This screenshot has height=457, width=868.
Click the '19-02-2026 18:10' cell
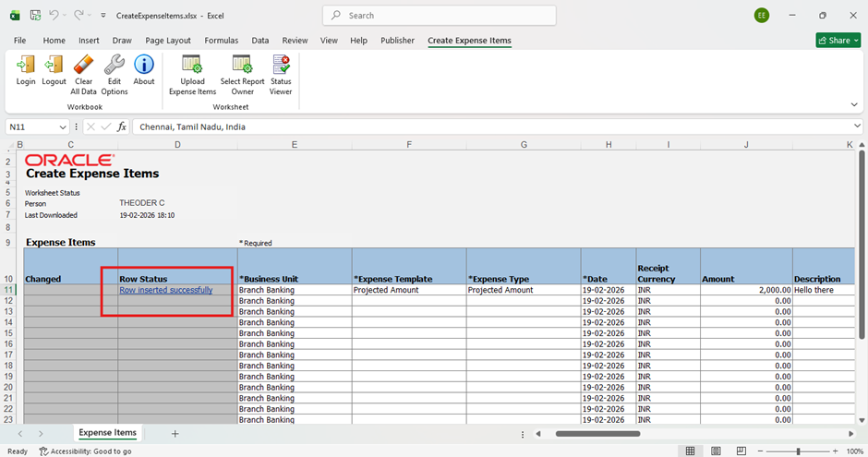pos(147,215)
